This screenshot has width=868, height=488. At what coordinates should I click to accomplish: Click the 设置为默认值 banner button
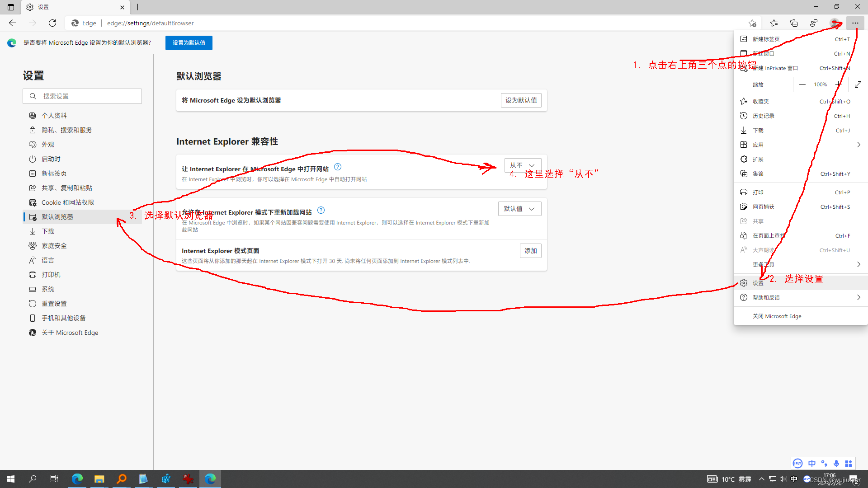pyautogui.click(x=189, y=43)
